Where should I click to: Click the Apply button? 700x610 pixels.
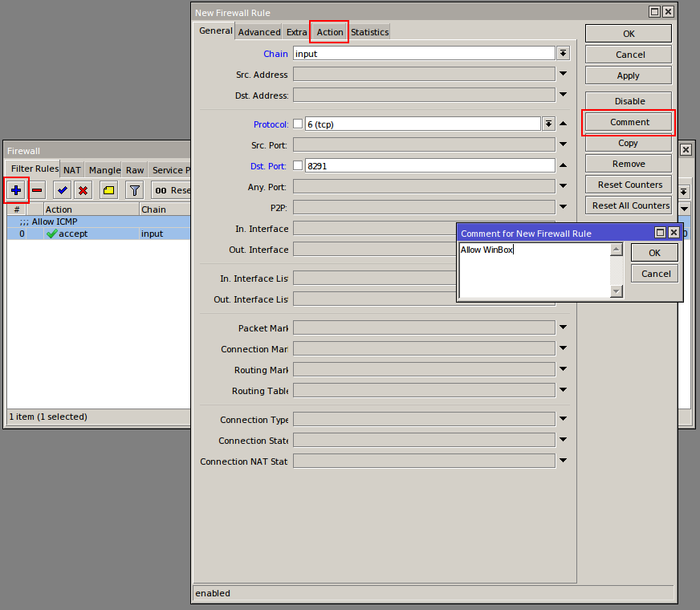coord(628,75)
